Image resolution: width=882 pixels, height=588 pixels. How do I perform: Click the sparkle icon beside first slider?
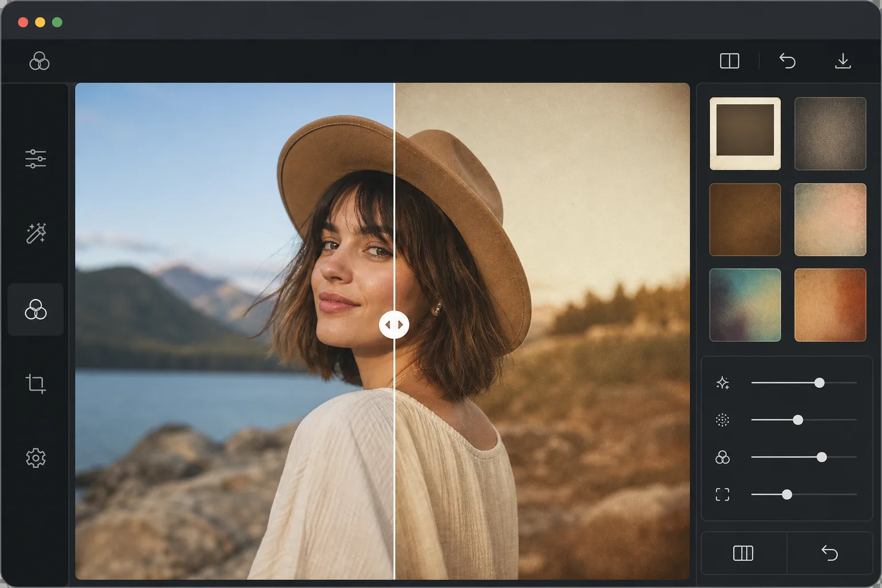coord(722,383)
